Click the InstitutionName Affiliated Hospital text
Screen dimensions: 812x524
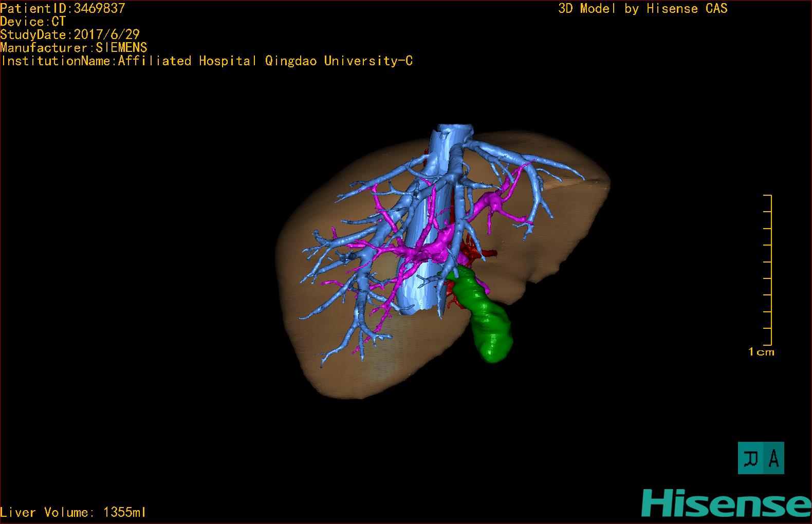[x=207, y=61]
